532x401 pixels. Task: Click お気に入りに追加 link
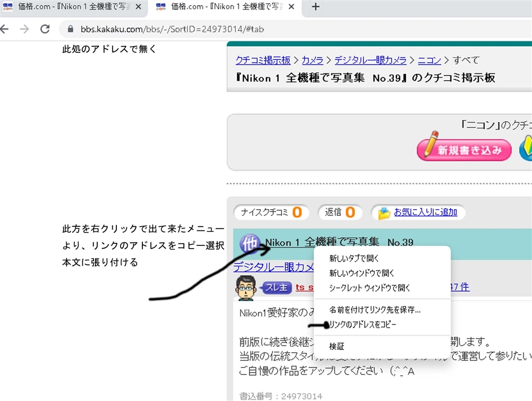pos(425,212)
